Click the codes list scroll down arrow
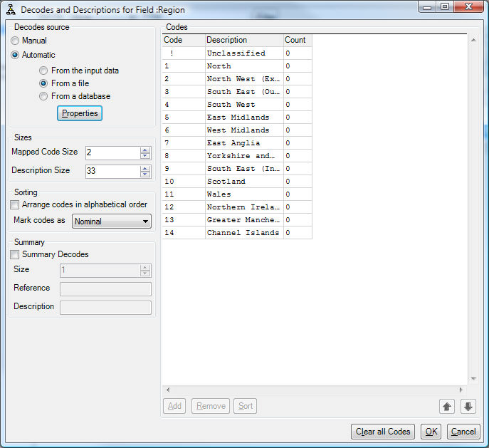This screenshot has height=448, width=489. tap(473, 379)
